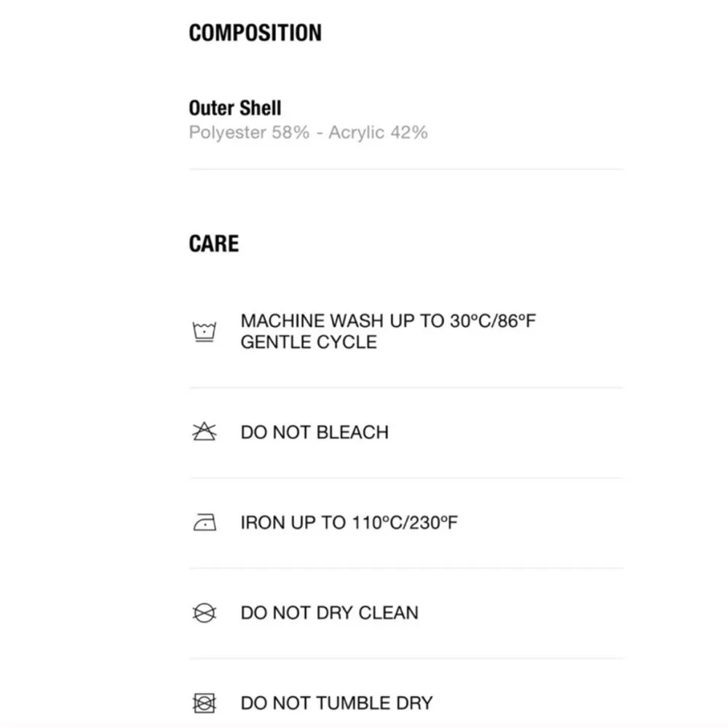The width and height of the screenshot is (728, 728).
Task: Click the GENTLE CYCLE text line
Action: click(309, 342)
